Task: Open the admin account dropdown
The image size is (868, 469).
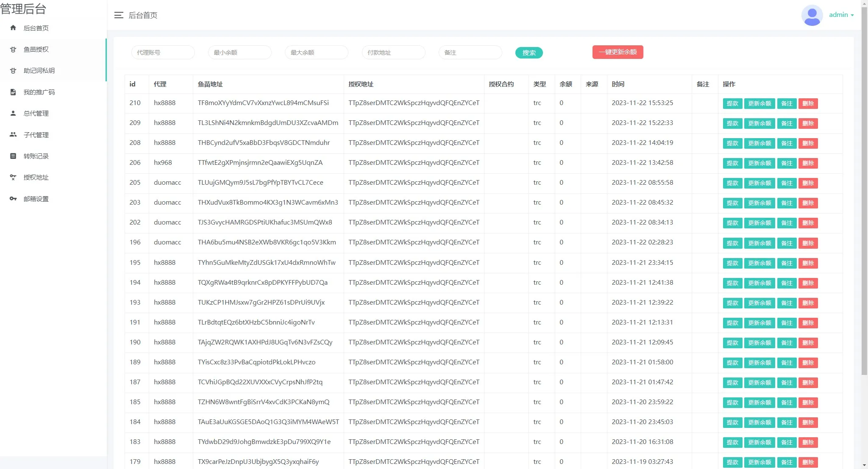Action: 841,15
